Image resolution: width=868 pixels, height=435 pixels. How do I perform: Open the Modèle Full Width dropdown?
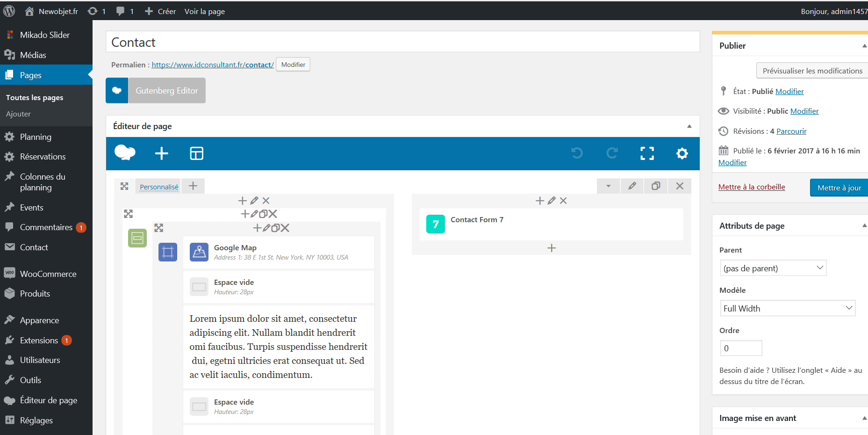click(x=788, y=308)
